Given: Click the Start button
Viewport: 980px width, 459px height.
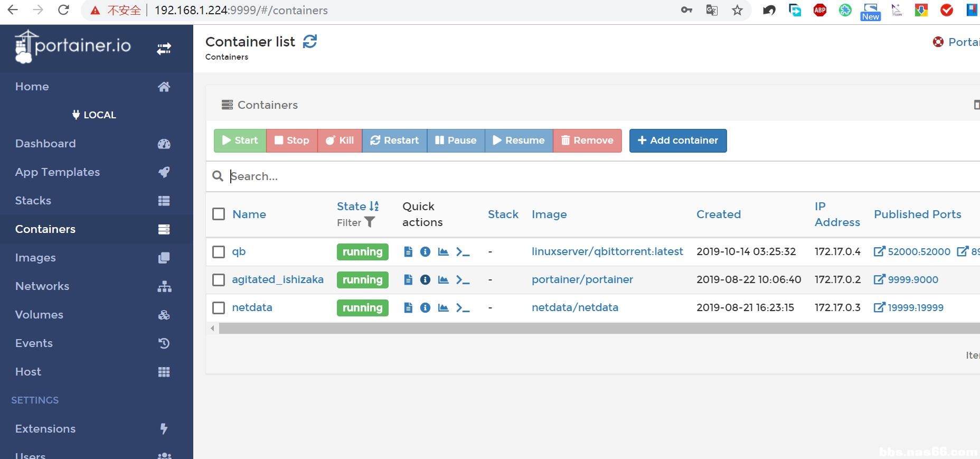Looking at the screenshot, I should pos(240,140).
